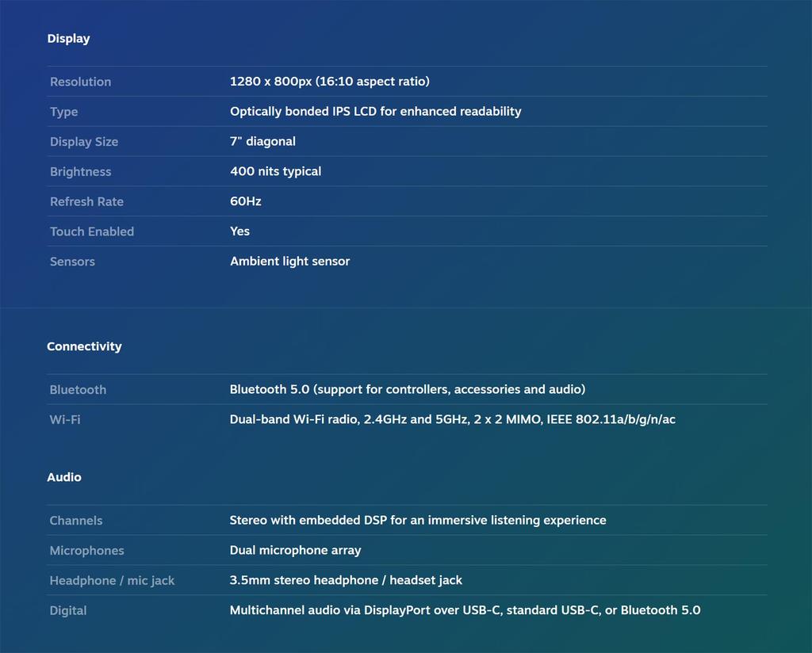Viewport: 812px width, 653px height.
Task: Select the Ambient light sensor text
Action: pyautogui.click(x=289, y=262)
